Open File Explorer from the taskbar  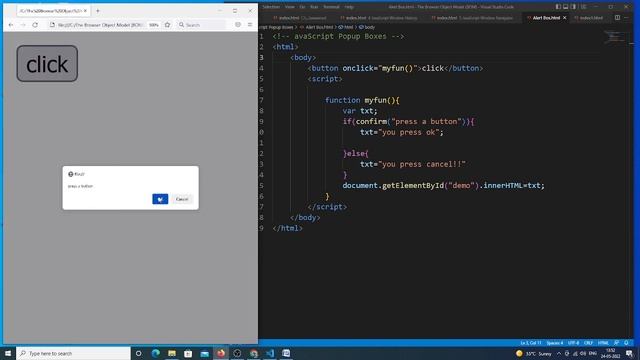172,353
